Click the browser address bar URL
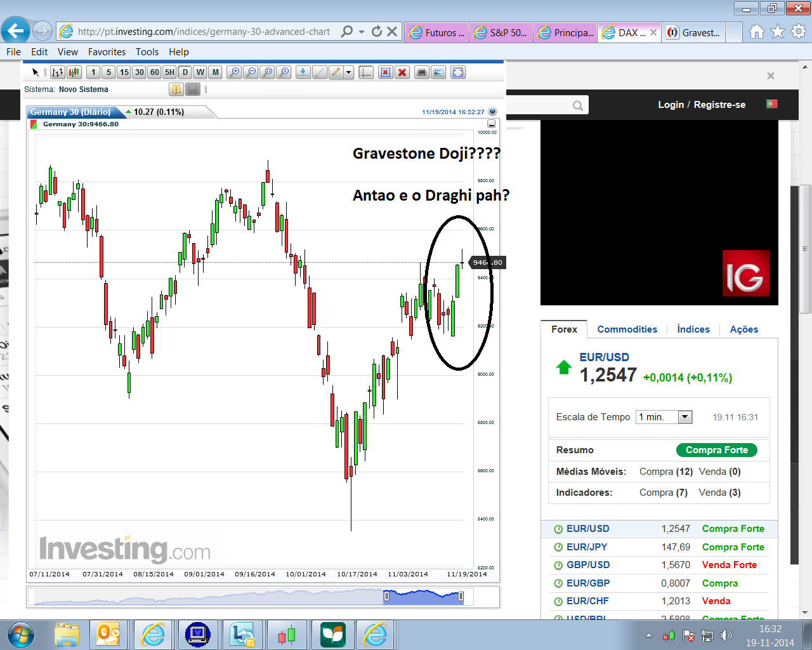The width and height of the screenshot is (812, 650). pos(204,32)
